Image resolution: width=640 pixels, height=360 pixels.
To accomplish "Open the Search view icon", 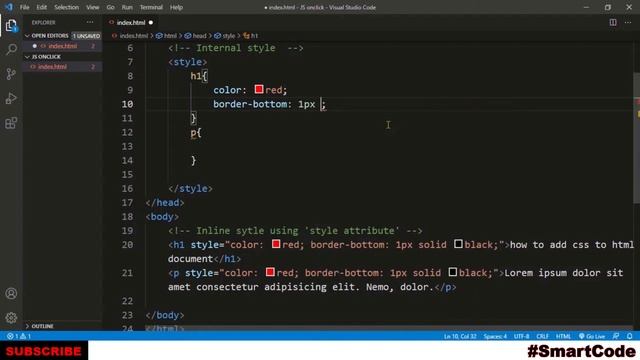I will pos(11,50).
